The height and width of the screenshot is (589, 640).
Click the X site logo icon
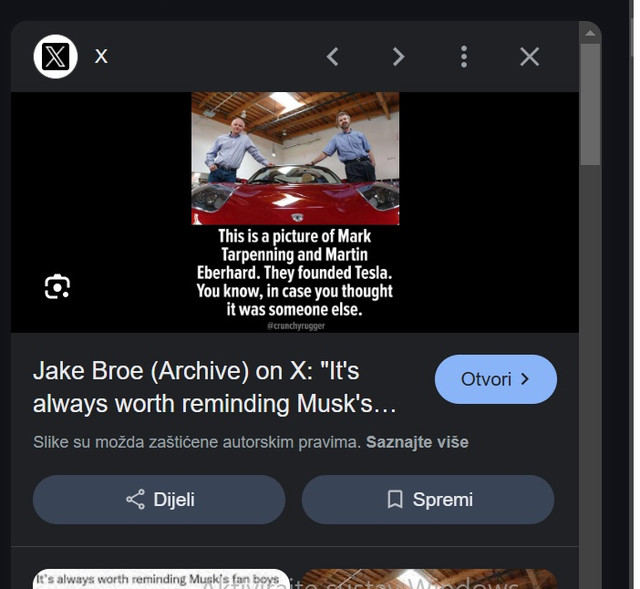56,56
